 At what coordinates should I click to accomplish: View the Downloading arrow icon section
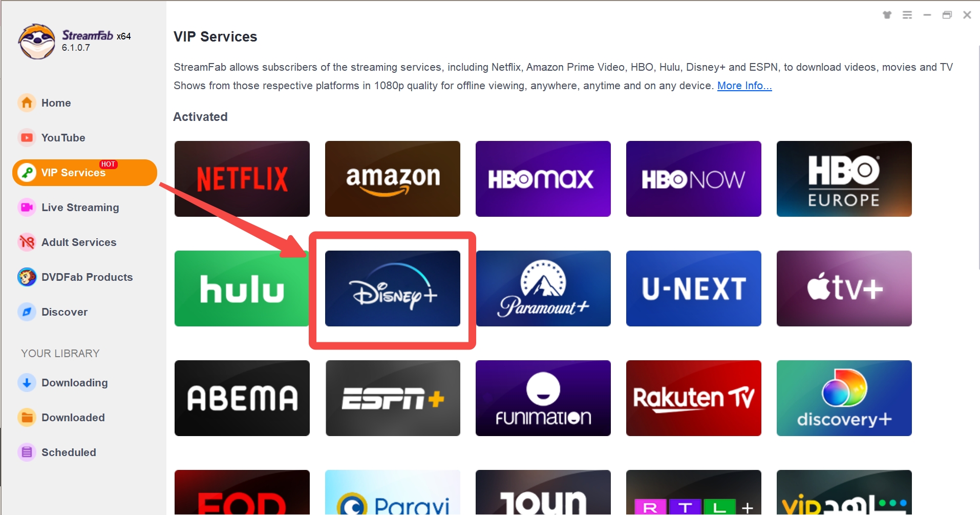[27, 383]
